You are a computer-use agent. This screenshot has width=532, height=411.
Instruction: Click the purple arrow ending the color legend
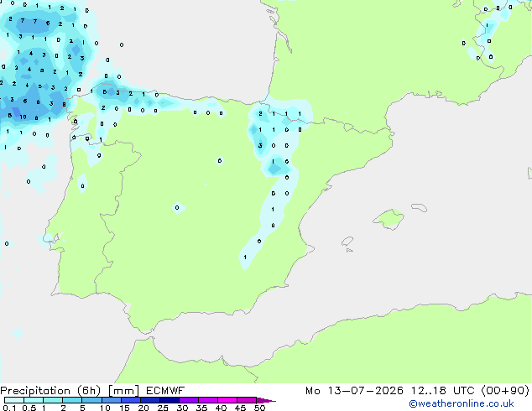click(266, 400)
